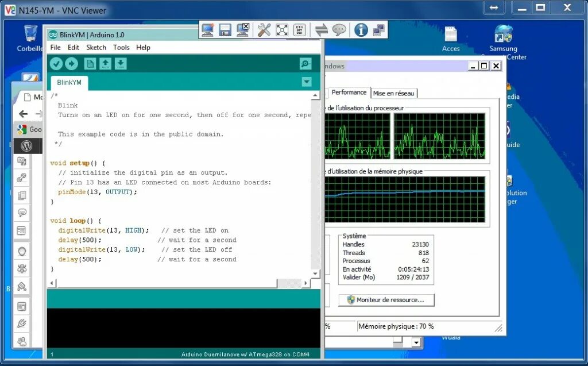Open WordPress Users icon in sidebar
The width and height of the screenshot is (588, 366).
22,341
